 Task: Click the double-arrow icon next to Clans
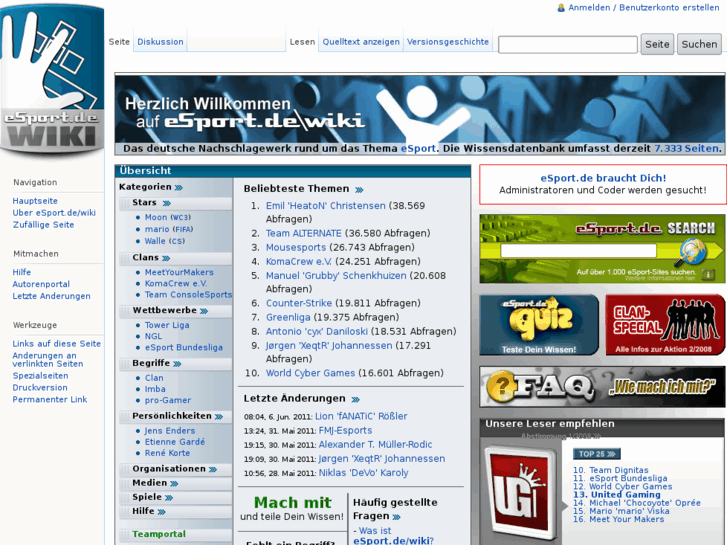pos(166,258)
